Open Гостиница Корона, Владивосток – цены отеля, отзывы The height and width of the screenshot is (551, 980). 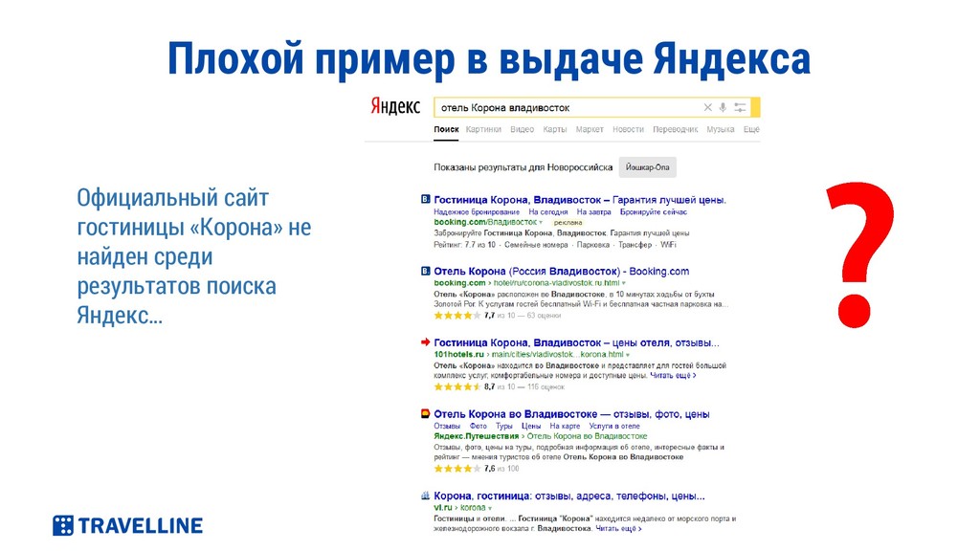(576, 342)
